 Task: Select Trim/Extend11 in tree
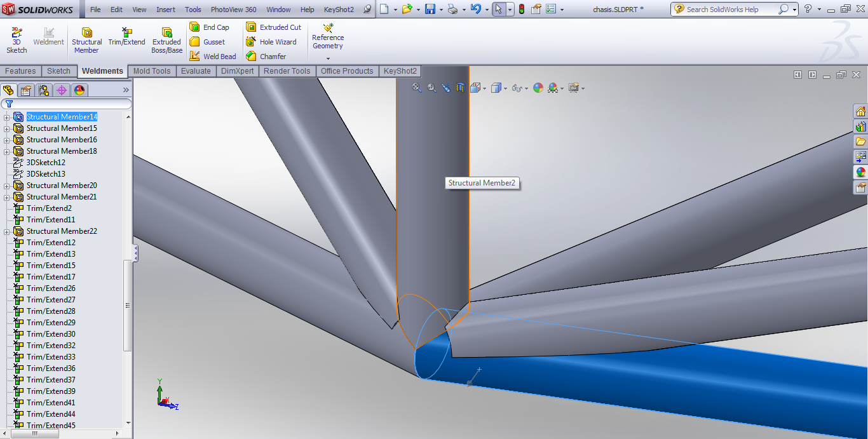(x=51, y=220)
